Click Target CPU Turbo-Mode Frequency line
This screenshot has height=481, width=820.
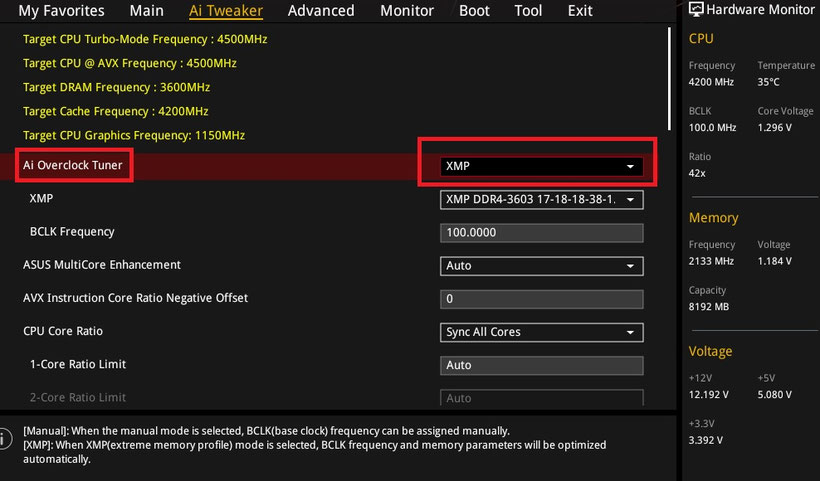[145, 39]
